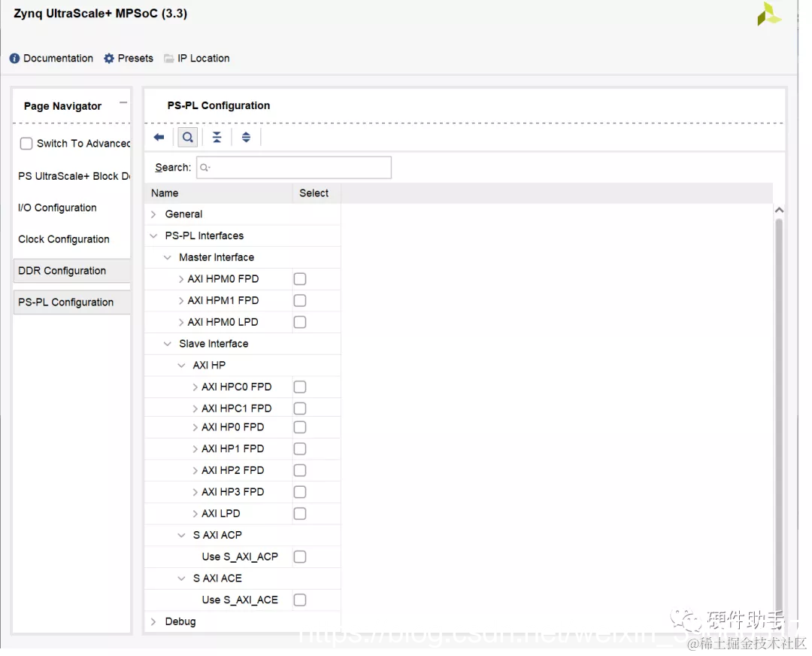This screenshot has width=812, height=656.
Task: Enable AXI HPM0 FPD checkbox
Action: (x=300, y=279)
